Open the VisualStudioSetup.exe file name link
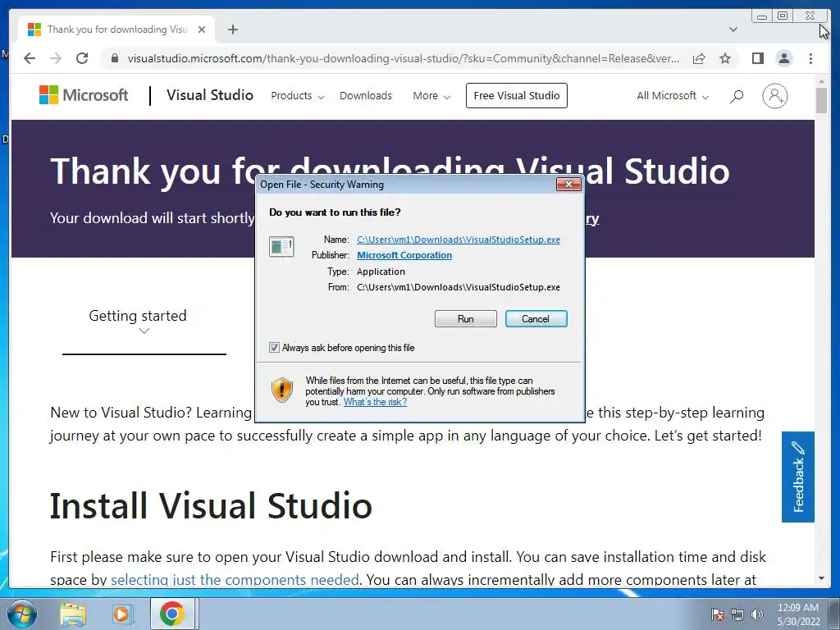The width and height of the screenshot is (840, 630). tap(459, 240)
